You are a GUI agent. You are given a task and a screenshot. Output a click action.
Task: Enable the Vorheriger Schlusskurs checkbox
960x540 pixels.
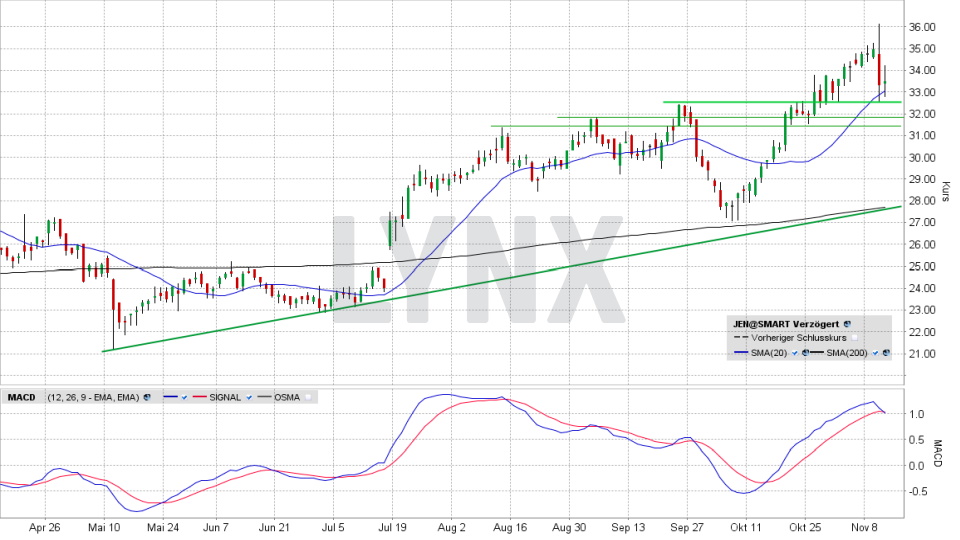(x=855, y=339)
